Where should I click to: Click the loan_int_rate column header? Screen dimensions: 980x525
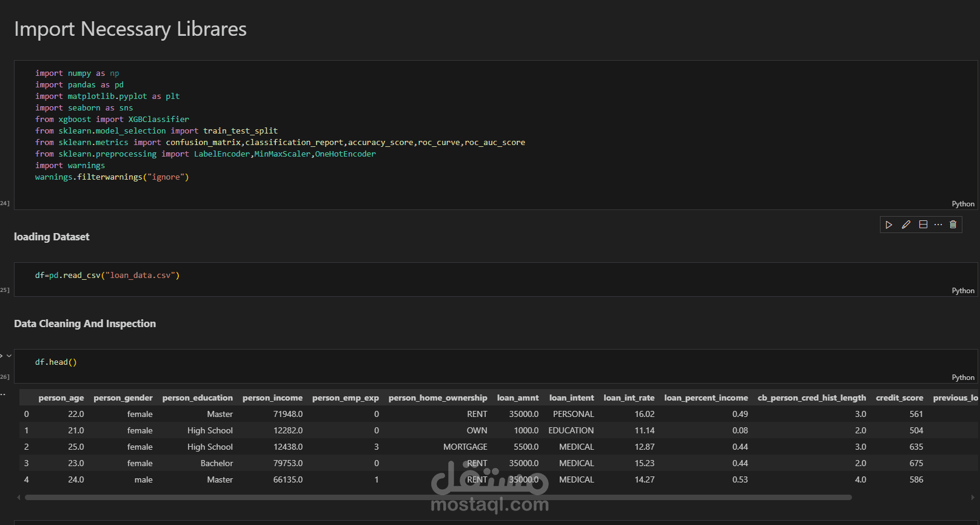(629, 398)
